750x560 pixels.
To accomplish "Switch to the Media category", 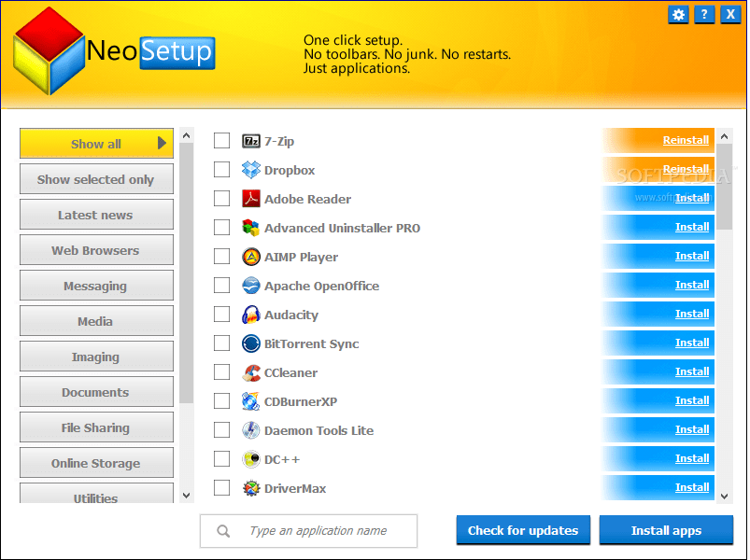I will tap(96, 320).
